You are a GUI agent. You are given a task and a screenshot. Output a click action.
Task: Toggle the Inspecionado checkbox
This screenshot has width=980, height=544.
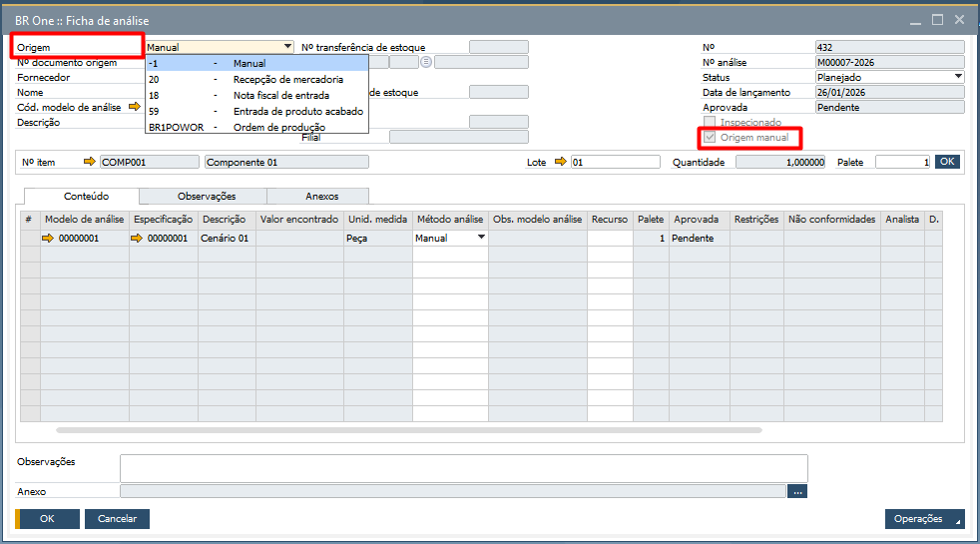710,122
